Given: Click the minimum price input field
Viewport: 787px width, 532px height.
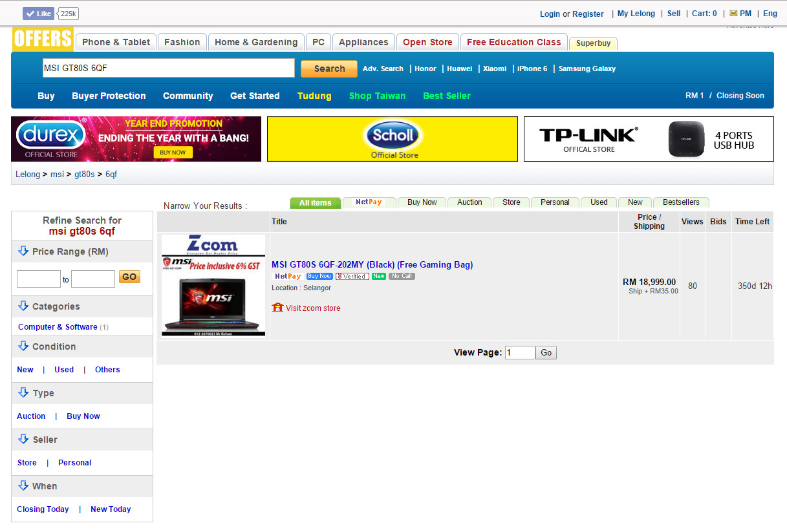Looking at the screenshot, I should 39,279.
